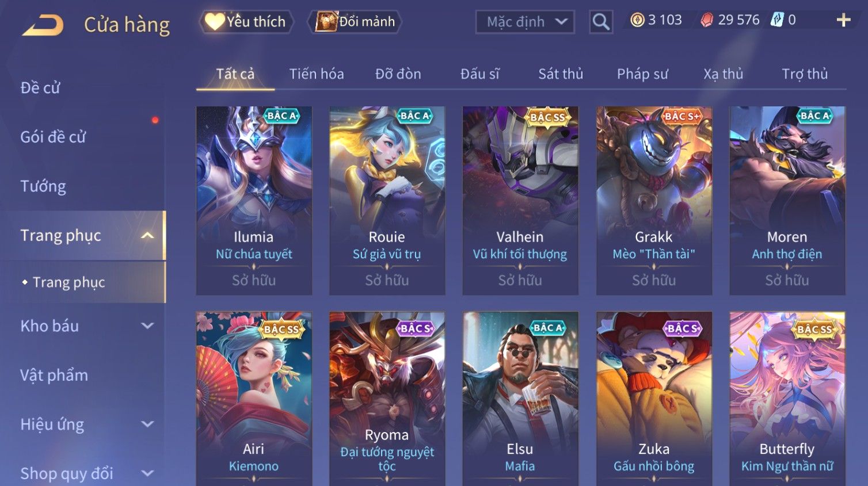Open Yêu thích favorites heart button
Viewport: 868px width, 486px height.
click(246, 22)
